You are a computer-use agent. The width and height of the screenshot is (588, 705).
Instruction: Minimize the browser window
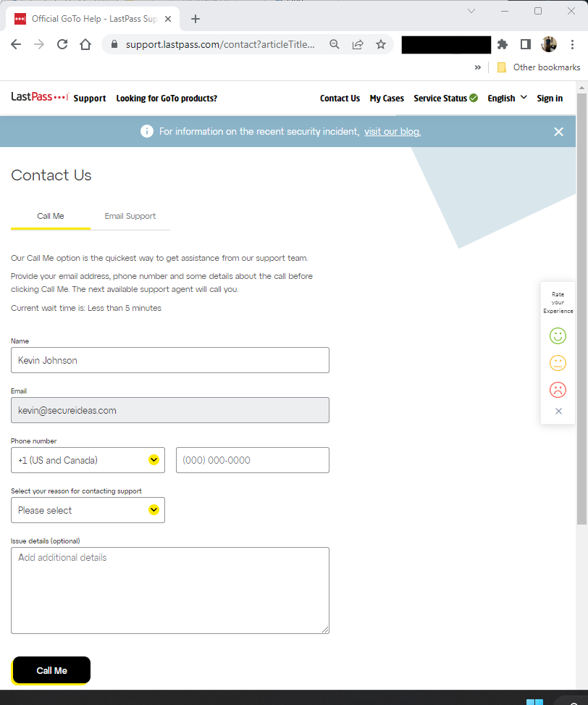click(x=505, y=12)
